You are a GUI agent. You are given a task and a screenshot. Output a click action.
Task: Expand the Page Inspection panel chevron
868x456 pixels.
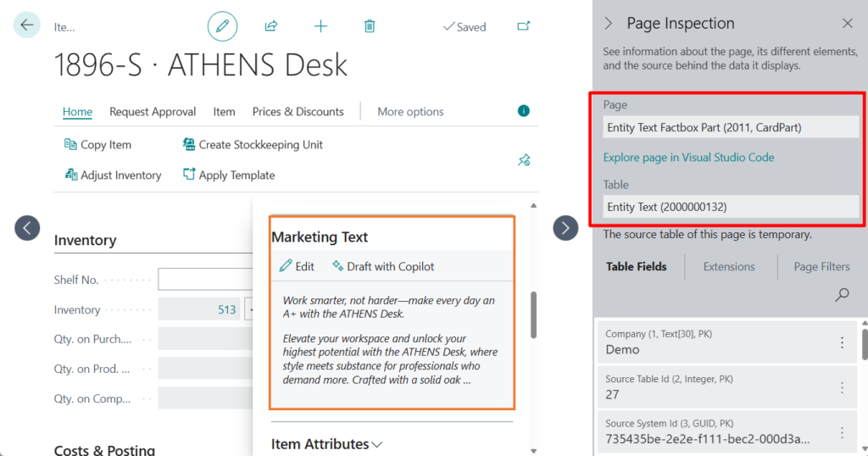pos(608,24)
